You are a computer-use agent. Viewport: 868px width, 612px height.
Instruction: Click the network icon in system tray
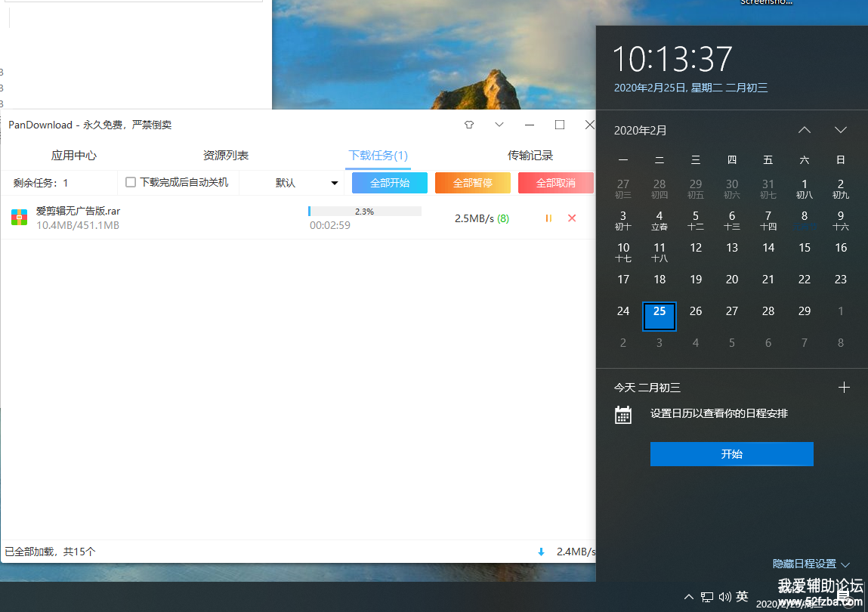(707, 597)
